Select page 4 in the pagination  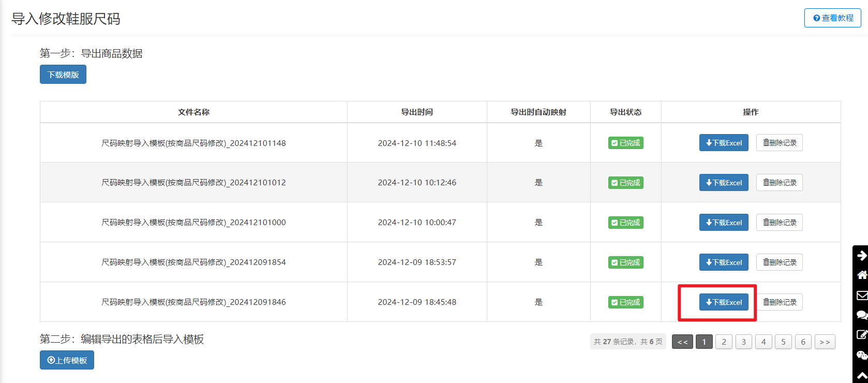click(764, 342)
